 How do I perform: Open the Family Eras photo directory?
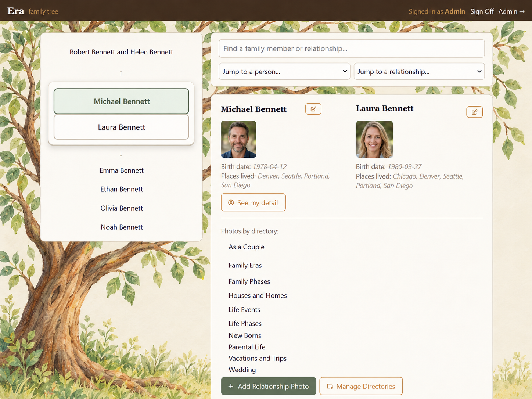point(245,265)
